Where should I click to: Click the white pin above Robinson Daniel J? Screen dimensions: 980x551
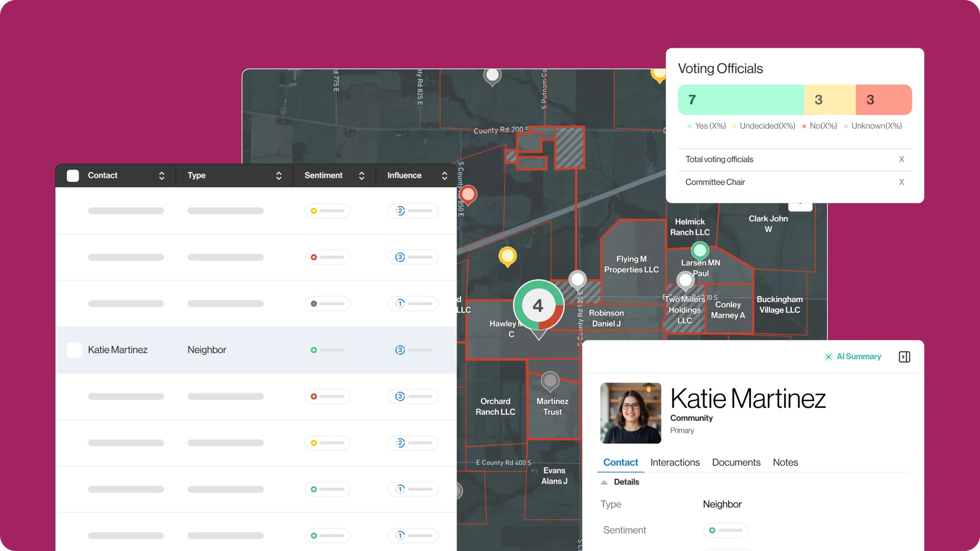point(578,280)
